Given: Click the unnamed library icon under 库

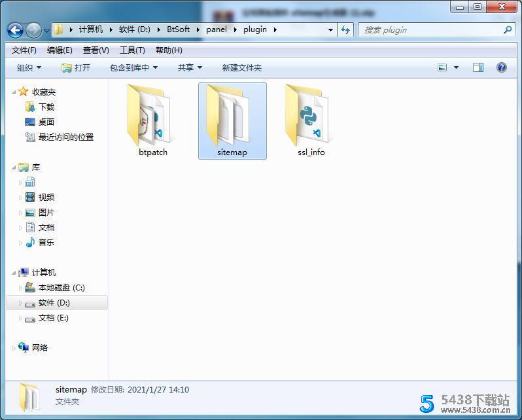Looking at the screenshot, I should (30, 182).
